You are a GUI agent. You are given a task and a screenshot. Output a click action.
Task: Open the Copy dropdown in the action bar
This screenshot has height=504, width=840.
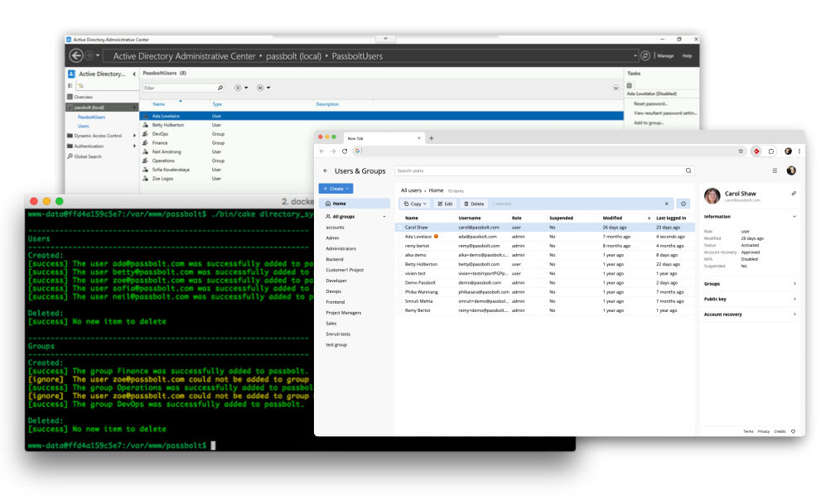[x=415, y=204]
